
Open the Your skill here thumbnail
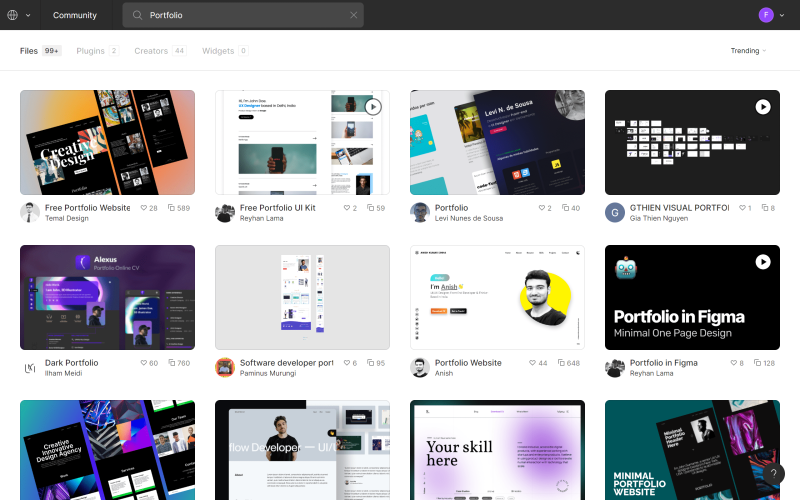[497, 450]
